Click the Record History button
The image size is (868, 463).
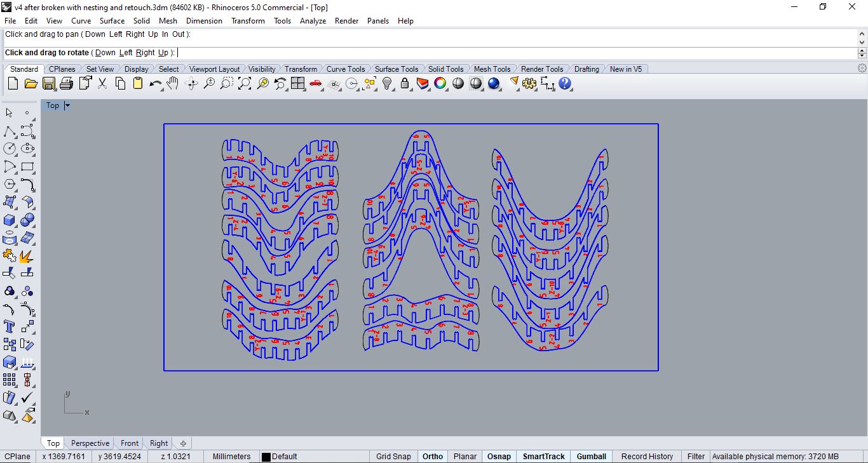647,456
